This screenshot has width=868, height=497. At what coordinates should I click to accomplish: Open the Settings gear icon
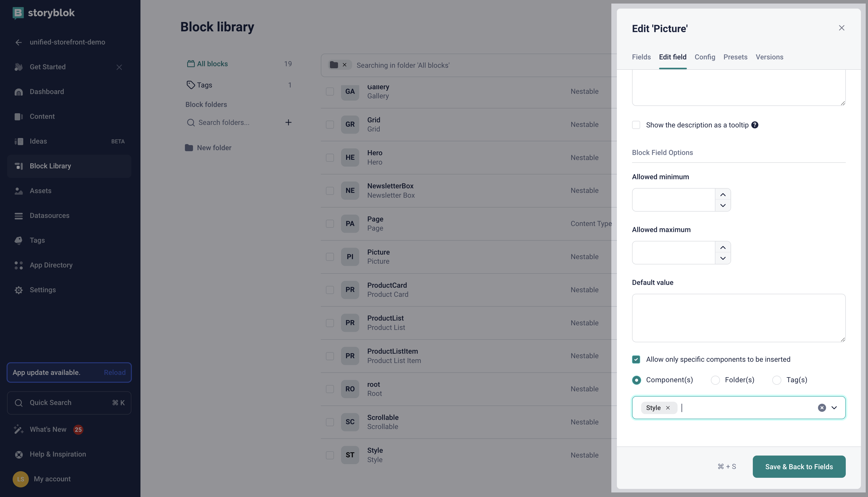pyautogui.click(x=19, y=290)
